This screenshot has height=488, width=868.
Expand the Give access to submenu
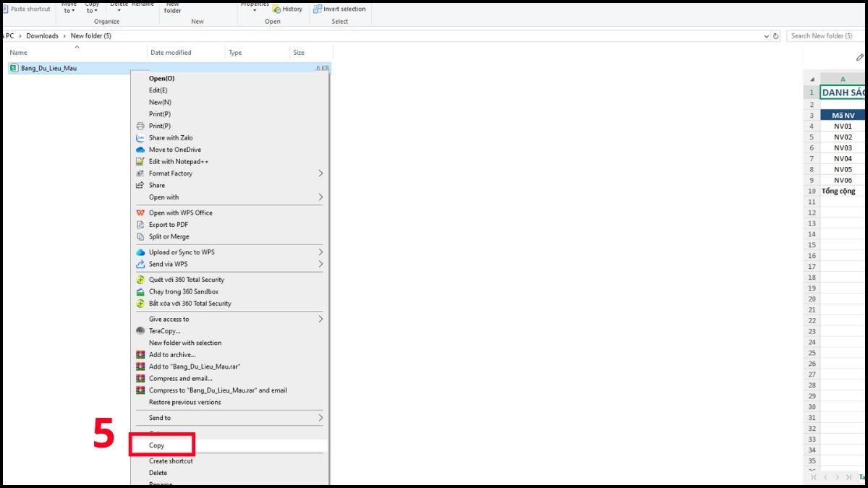tap(320, 319)
